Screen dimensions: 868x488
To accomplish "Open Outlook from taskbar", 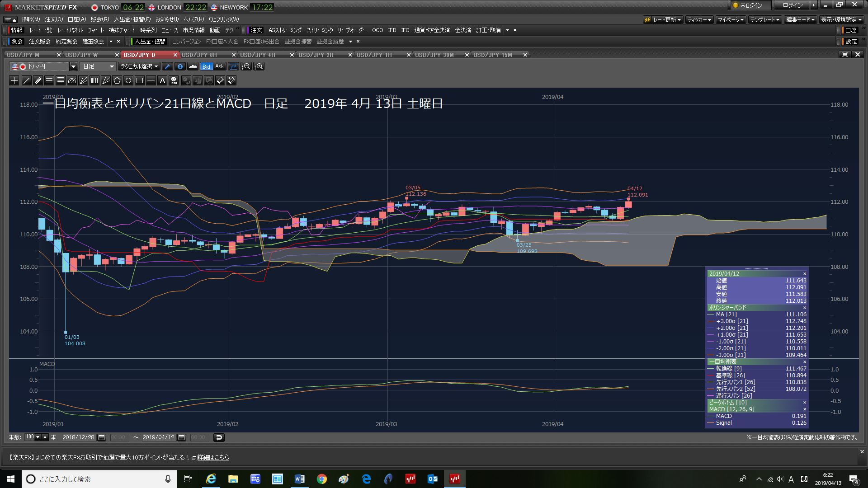I will pos(433,479).
